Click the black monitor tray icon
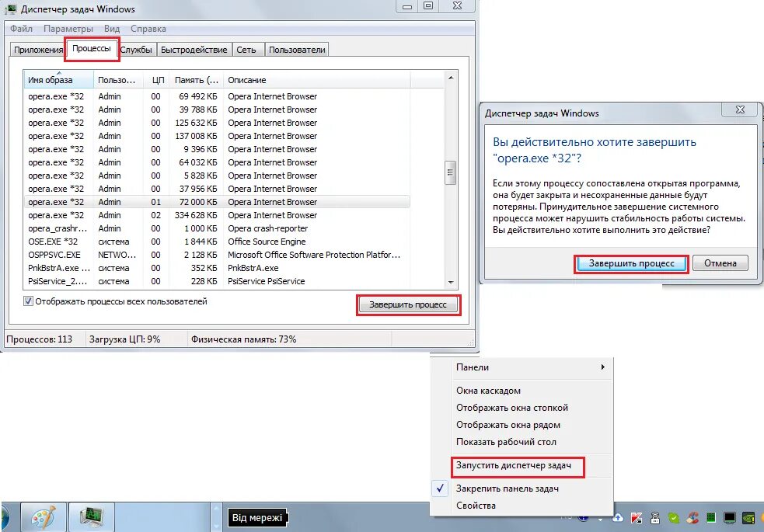The image size is (764, 532). [x=729, y=518]
